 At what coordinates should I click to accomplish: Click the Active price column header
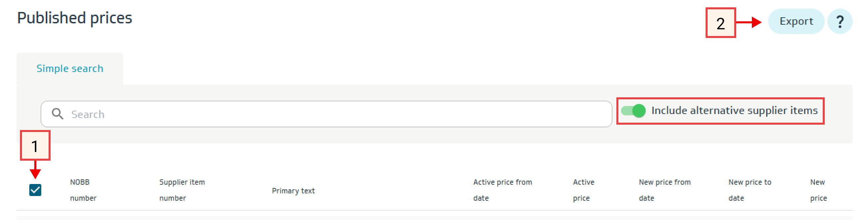[x=583, y=190]
